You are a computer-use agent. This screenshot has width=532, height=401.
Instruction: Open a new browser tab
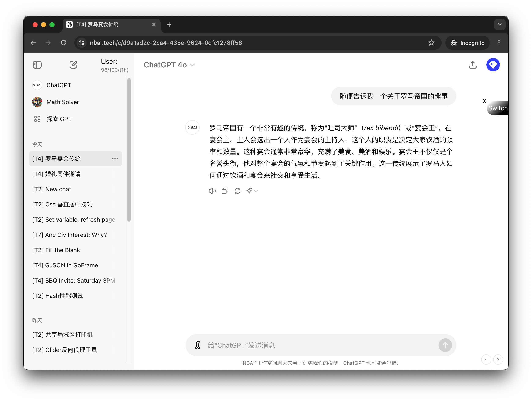click(x=169, y=25)
